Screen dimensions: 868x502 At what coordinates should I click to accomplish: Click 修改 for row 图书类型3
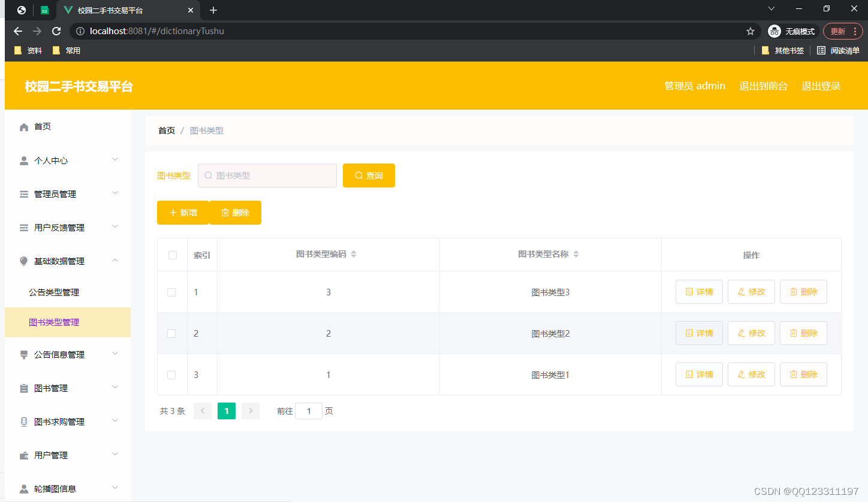coord(751,292)
